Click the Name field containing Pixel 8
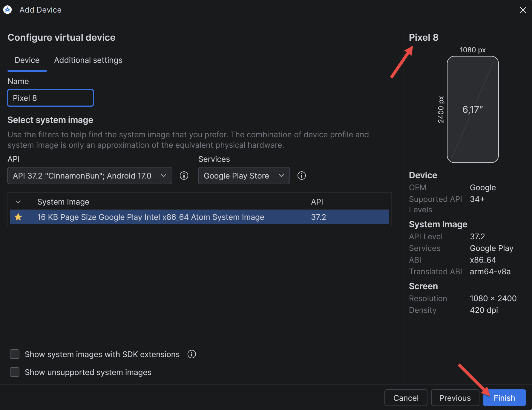 pyautogui.click(x=50, y=98)
